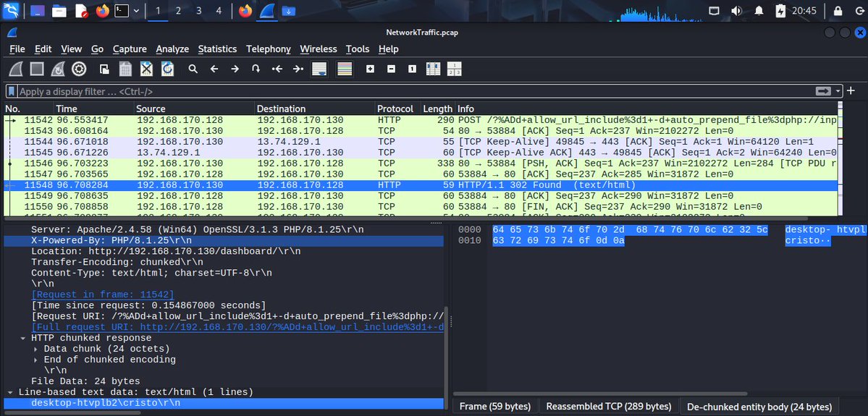
Task: Select packet 11542 POST request
Action: click(x=421, y=119)
